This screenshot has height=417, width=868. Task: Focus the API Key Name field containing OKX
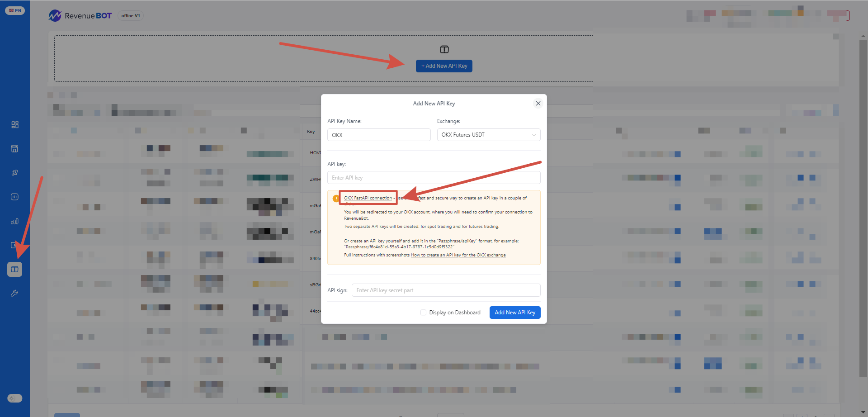(x=379, y=135)
